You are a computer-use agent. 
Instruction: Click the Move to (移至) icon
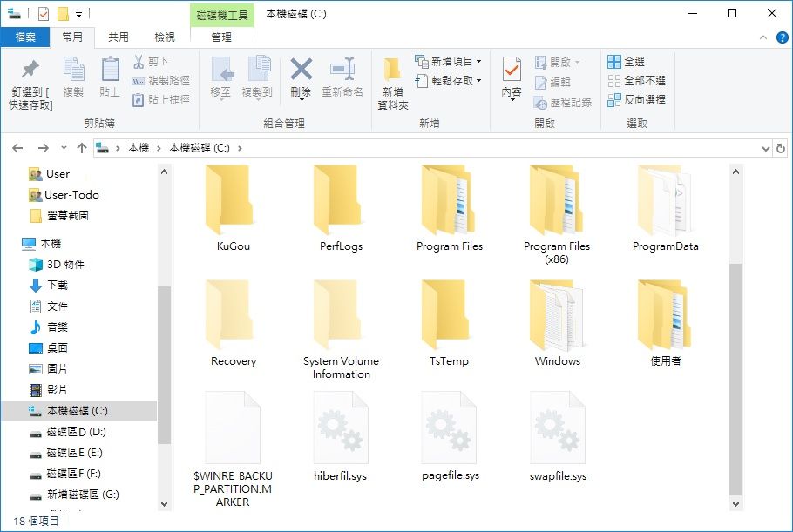pos(221,69)
